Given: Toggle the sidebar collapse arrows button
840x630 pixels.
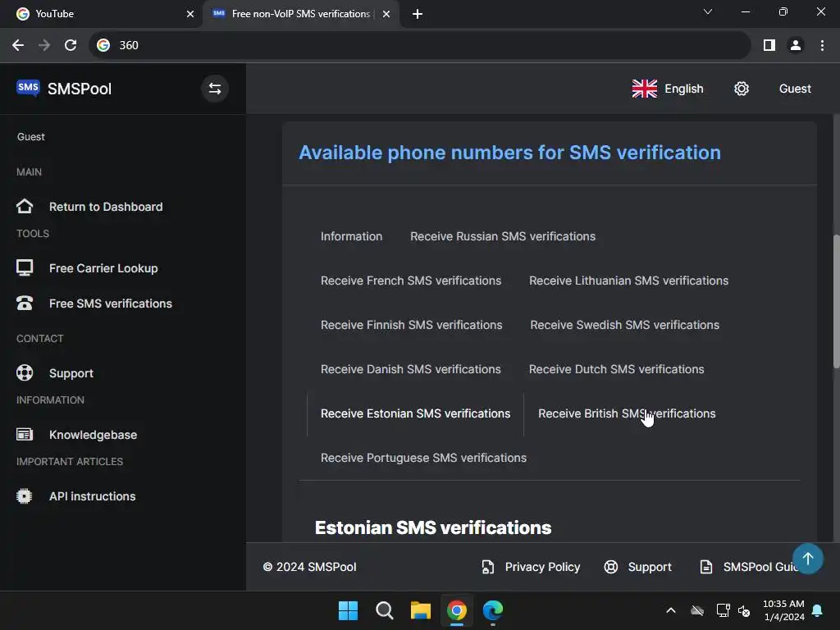Looking at the screenshot, I should tap(215, 89).
